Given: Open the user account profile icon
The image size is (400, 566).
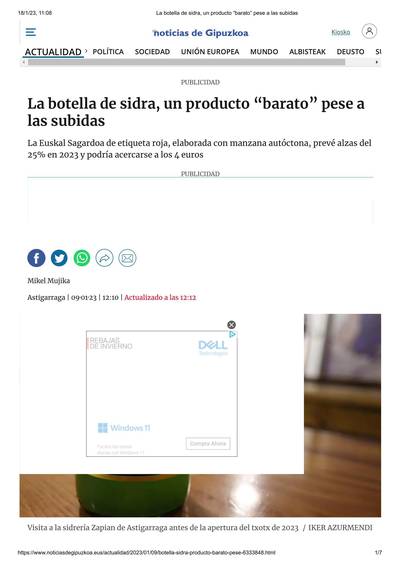Looking at the screenshot, I should [369, 31].
